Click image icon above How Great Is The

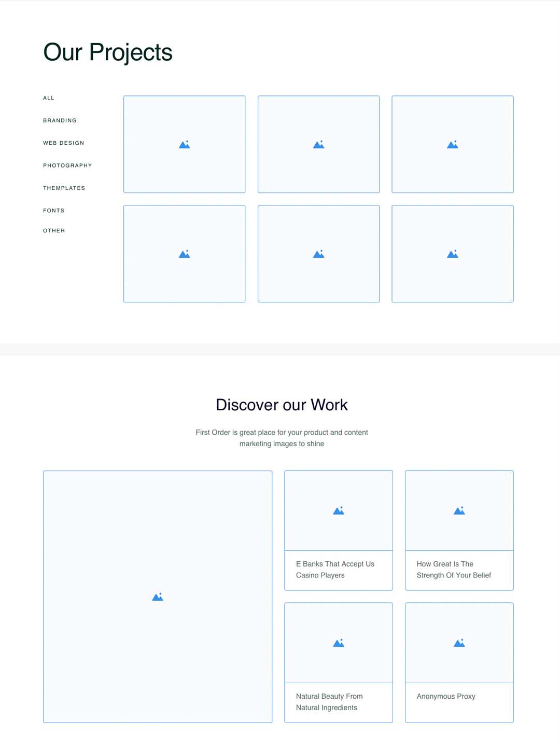(x=459, y=510)
